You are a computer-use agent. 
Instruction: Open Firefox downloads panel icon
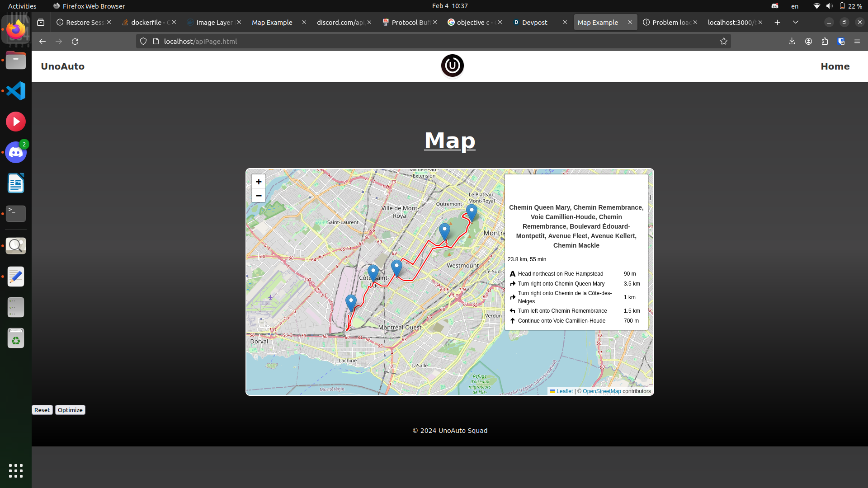792,42
